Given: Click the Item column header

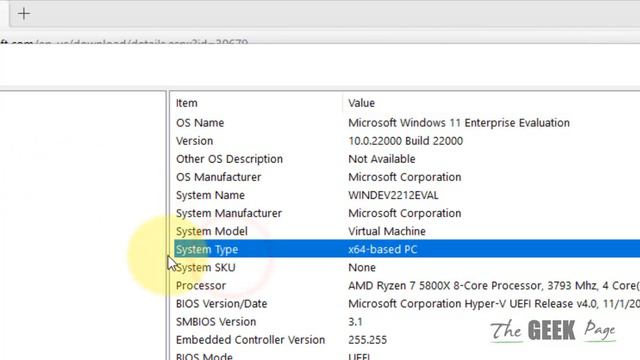Looking at the screenshot, I should 187,103.
